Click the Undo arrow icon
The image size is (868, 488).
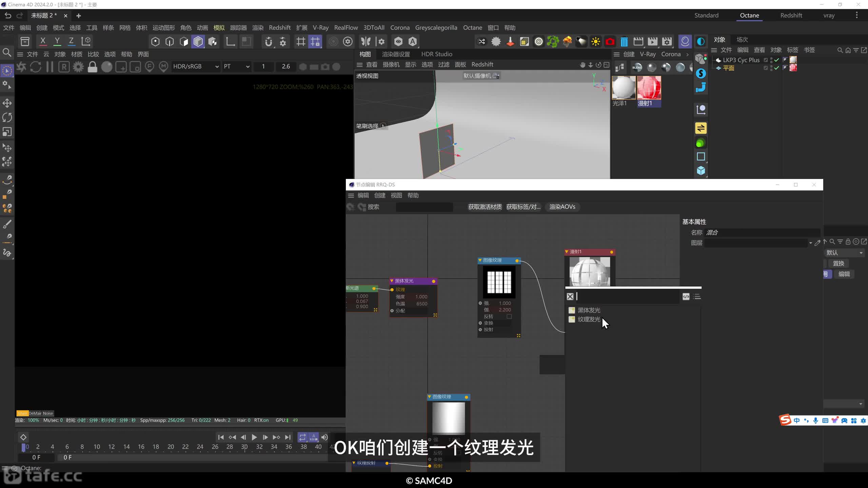pyautogui.click(x=8, y=16)
